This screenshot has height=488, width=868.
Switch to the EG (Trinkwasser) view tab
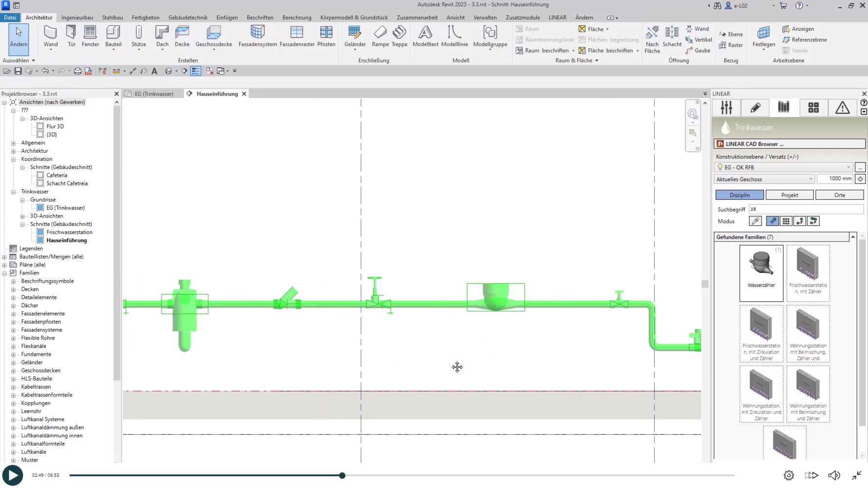pyautogui.click(x=154, y=94)
